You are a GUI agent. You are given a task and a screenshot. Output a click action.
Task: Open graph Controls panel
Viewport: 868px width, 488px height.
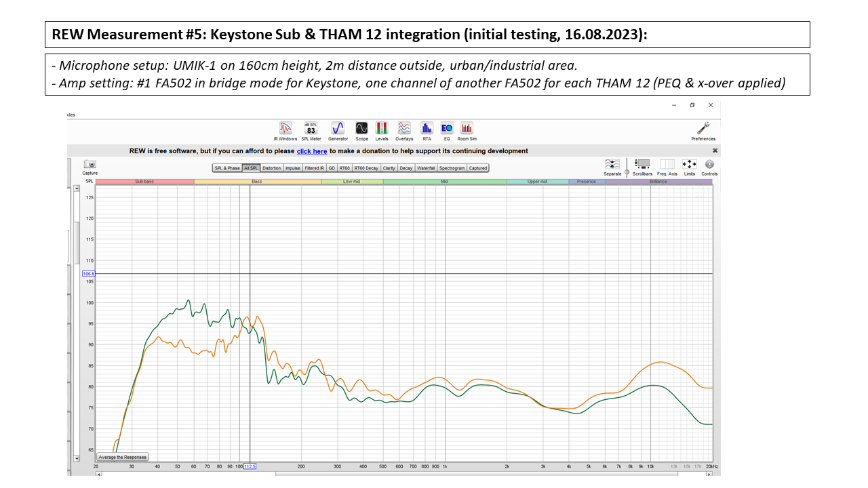pyautogui.click(x=709, y=167)
